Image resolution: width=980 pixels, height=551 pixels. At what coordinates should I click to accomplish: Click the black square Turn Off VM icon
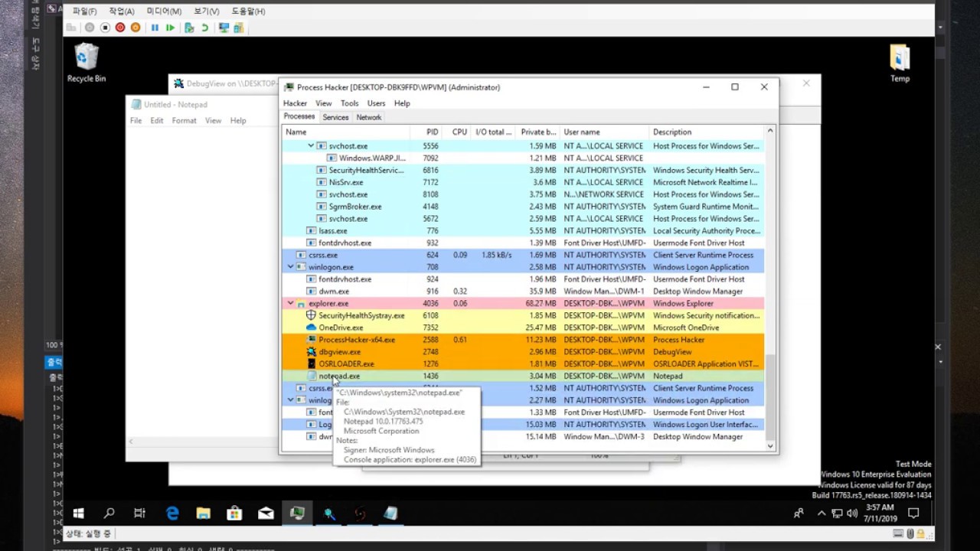[105, 28]
